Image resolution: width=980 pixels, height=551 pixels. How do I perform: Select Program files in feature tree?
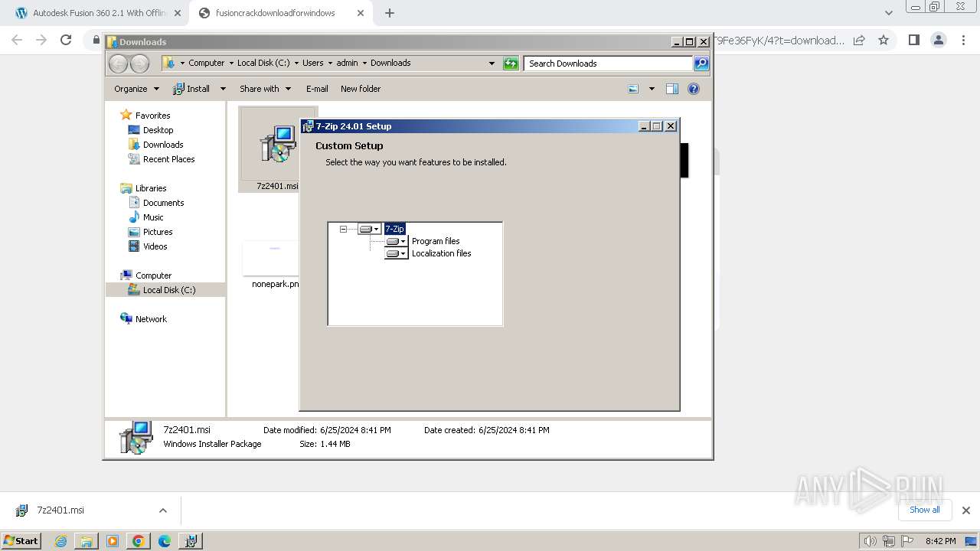pyautogui.click(x=436, y=241)
